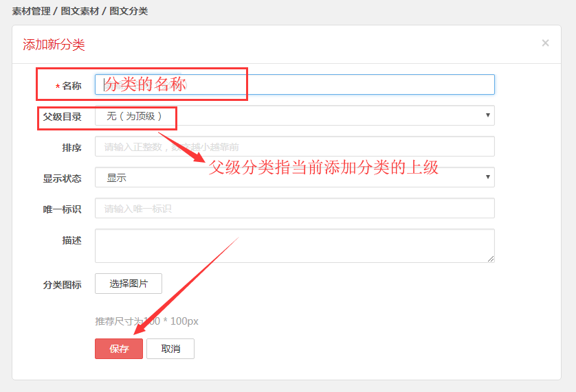The width and height of the screenshot is (576, 392).
Task: Click the 排序 number input field
Action: coord(294,147)
